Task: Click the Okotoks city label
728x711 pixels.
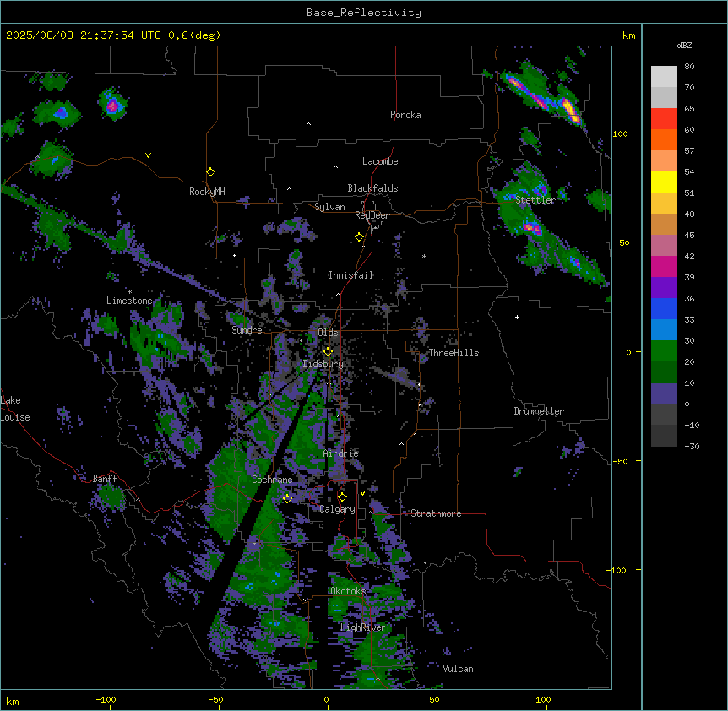Action: [x=348, y=591]
